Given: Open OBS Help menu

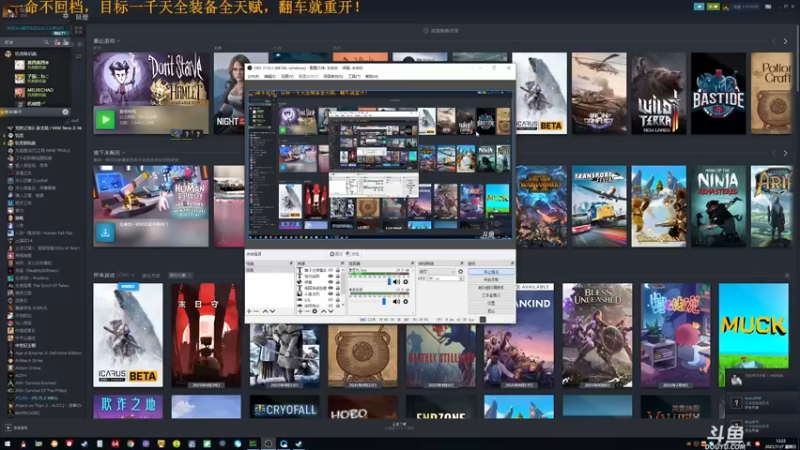Looking at the screenshot, I should tap(371, 77).
